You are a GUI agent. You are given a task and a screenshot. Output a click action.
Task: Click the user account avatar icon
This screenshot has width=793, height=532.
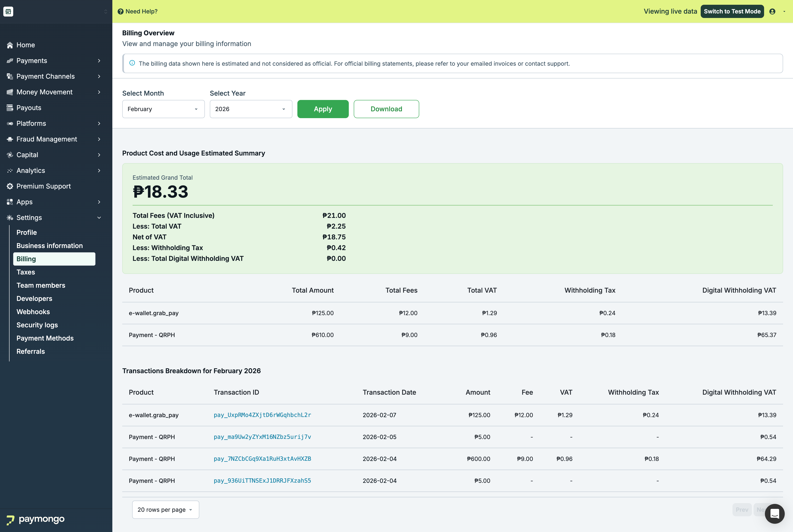772,12
